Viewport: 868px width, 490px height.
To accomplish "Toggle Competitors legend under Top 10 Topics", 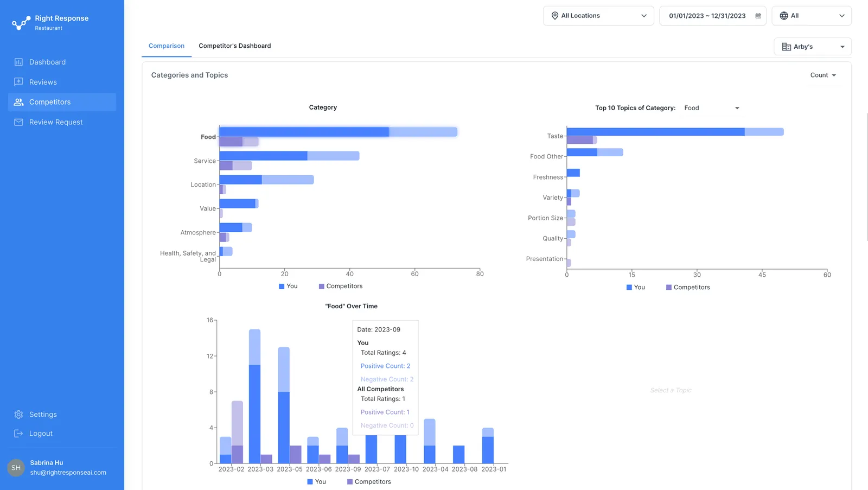I will pos(688,288).
